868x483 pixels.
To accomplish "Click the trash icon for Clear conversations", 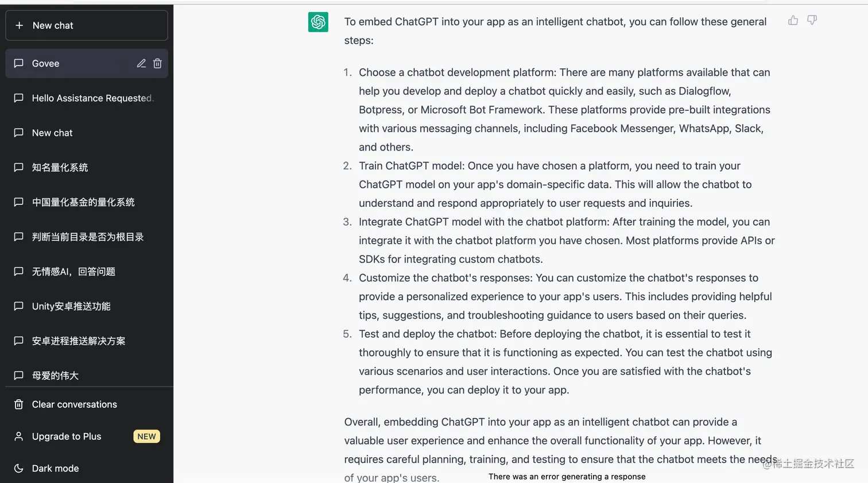I will pos(19,404).
